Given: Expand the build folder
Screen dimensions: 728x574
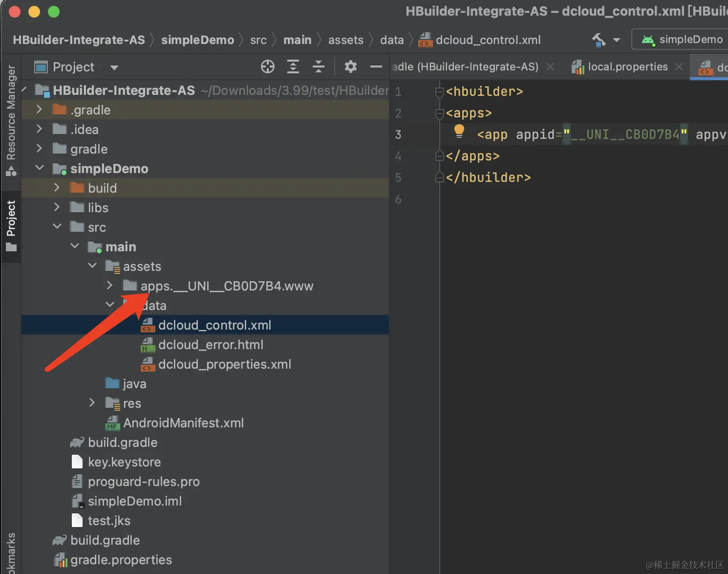Looking at the screenshot, I should pos(57,188).
